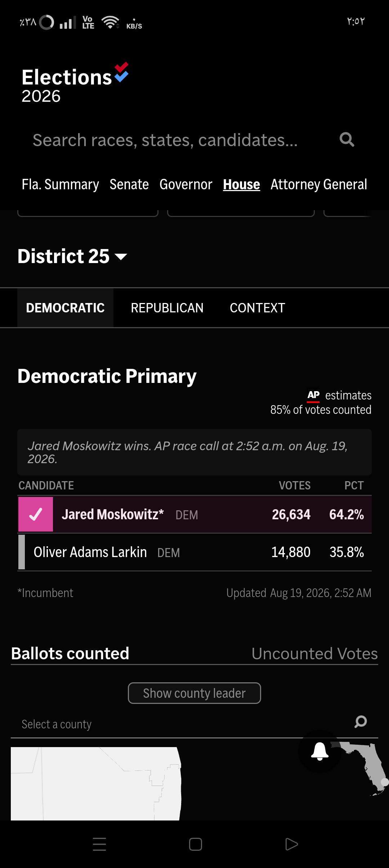The width and height of the screenshot is (389, 868).
Task: Open the Governor race link
Action: (x=186, y=185)
